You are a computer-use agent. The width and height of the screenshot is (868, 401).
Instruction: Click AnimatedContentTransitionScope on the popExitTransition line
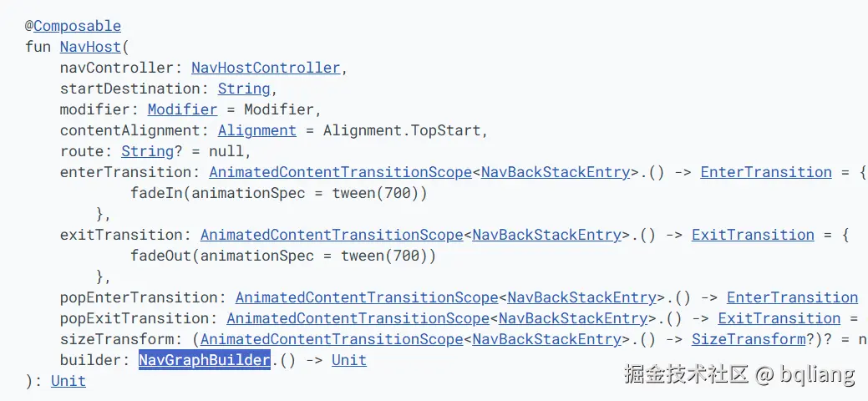358,318
